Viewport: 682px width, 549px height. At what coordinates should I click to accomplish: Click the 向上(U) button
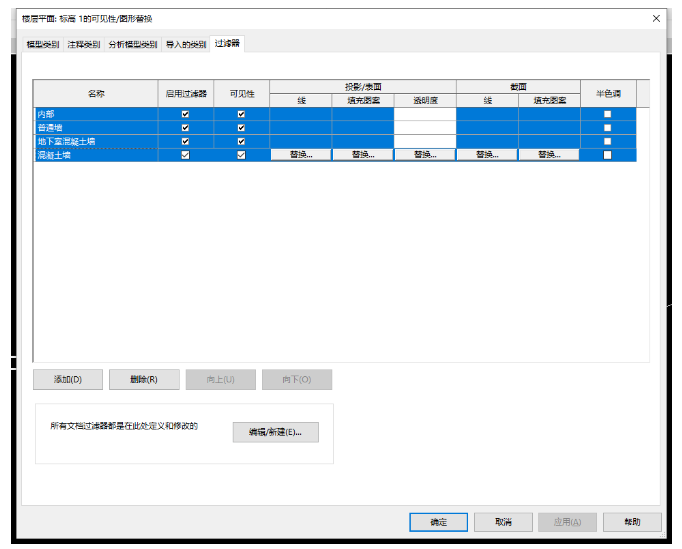pos(221,380)
